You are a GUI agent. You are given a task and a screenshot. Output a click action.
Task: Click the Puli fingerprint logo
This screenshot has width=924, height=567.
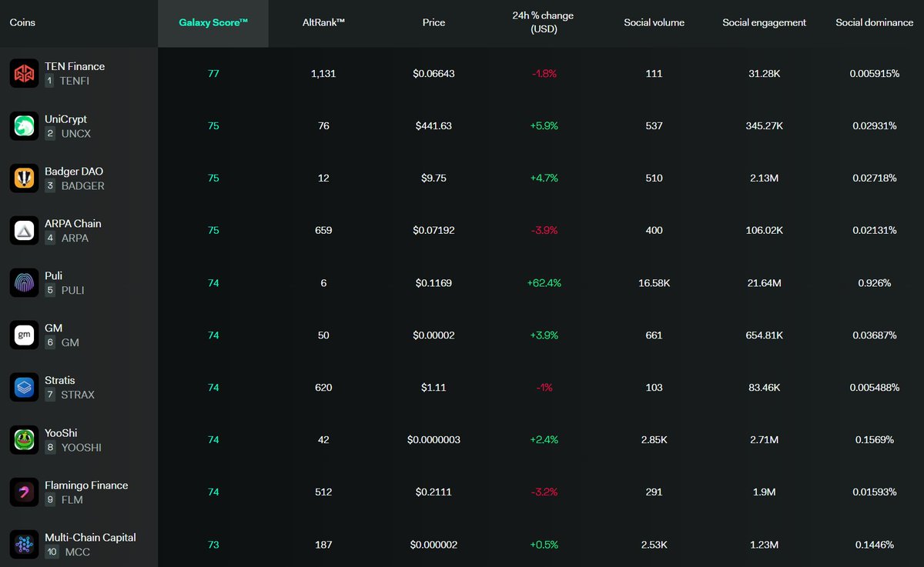pos(24,283)
